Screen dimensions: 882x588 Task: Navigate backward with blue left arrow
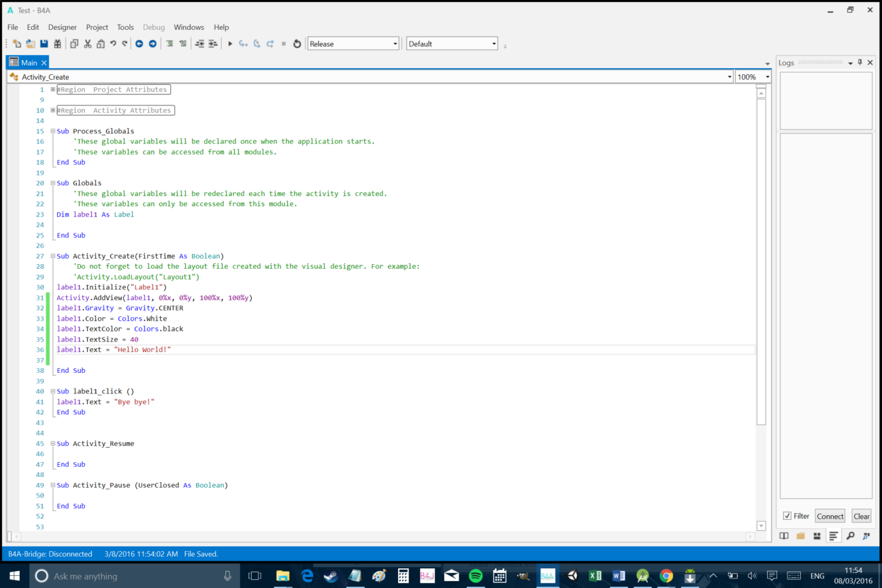click(x=139, y=44)
